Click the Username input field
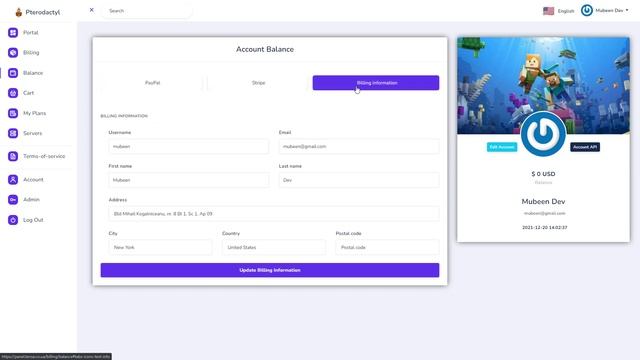The image size is (640, 360). point(189,147)
